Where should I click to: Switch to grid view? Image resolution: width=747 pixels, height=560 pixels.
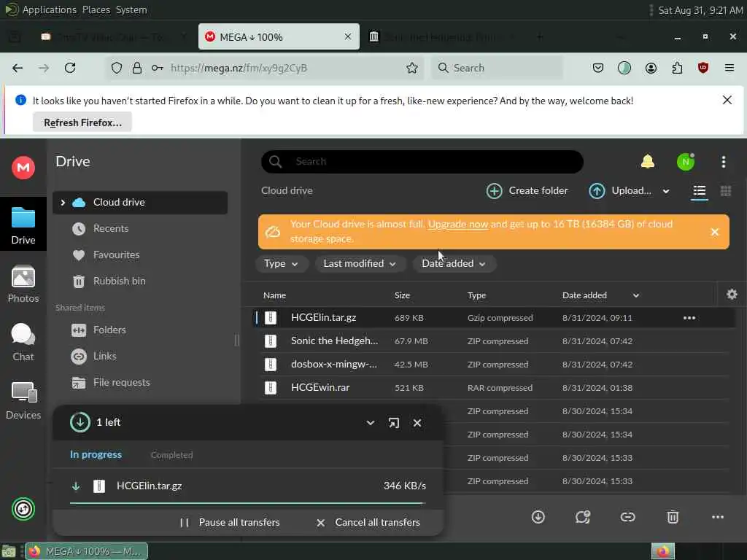726,191
